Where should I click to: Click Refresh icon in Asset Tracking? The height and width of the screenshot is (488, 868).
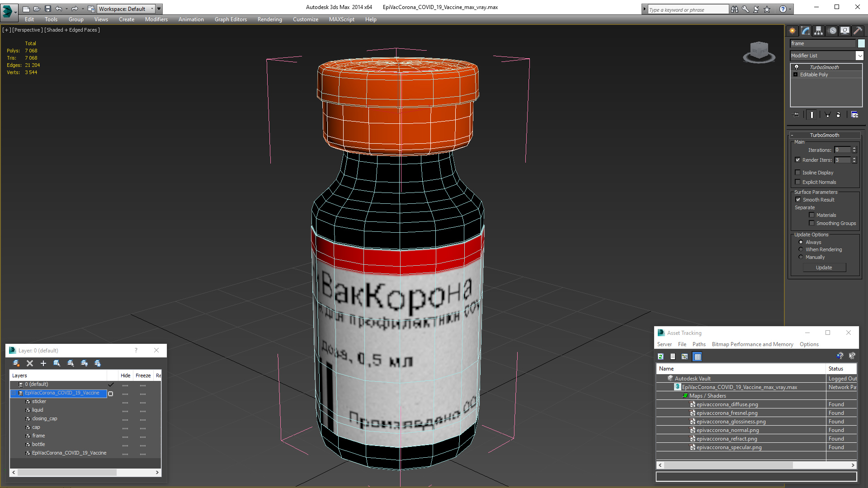(660, 357)
